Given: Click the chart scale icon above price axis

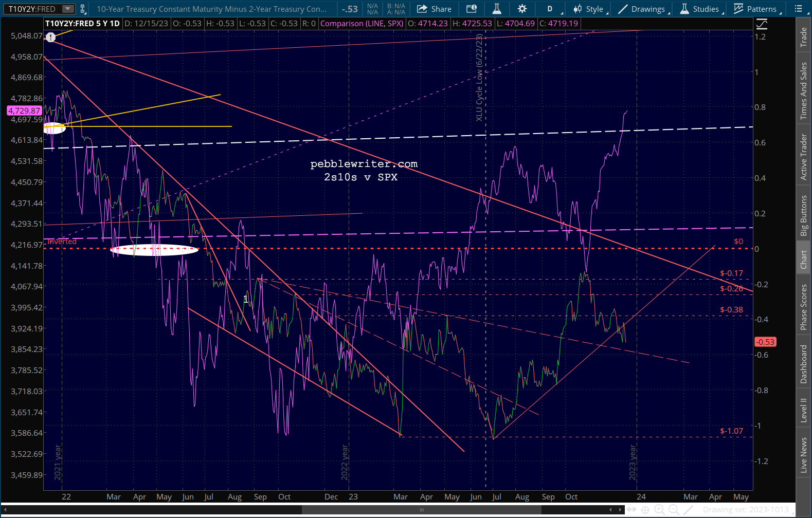Looking at the screenshot, I should [x=762, y=24].
